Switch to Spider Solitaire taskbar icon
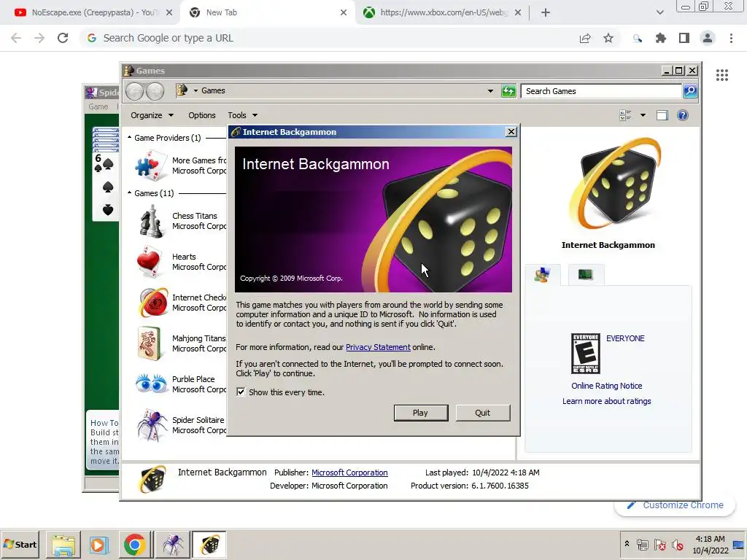Image resolution: width=747 pixels, height=560 pixels. (172, 545)
